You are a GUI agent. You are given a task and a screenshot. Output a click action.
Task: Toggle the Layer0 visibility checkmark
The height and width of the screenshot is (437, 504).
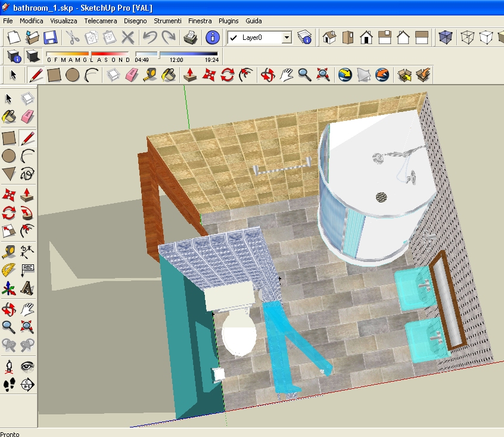point(234,38)
